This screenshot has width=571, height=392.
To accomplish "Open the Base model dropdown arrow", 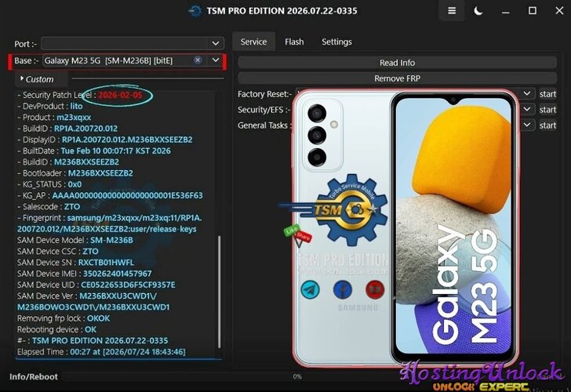I will coord(216,60).
